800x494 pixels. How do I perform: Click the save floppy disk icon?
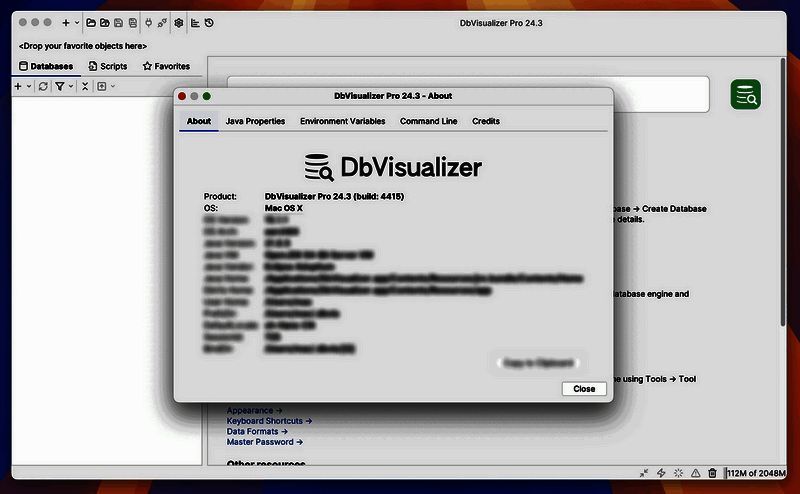[118, 22]
